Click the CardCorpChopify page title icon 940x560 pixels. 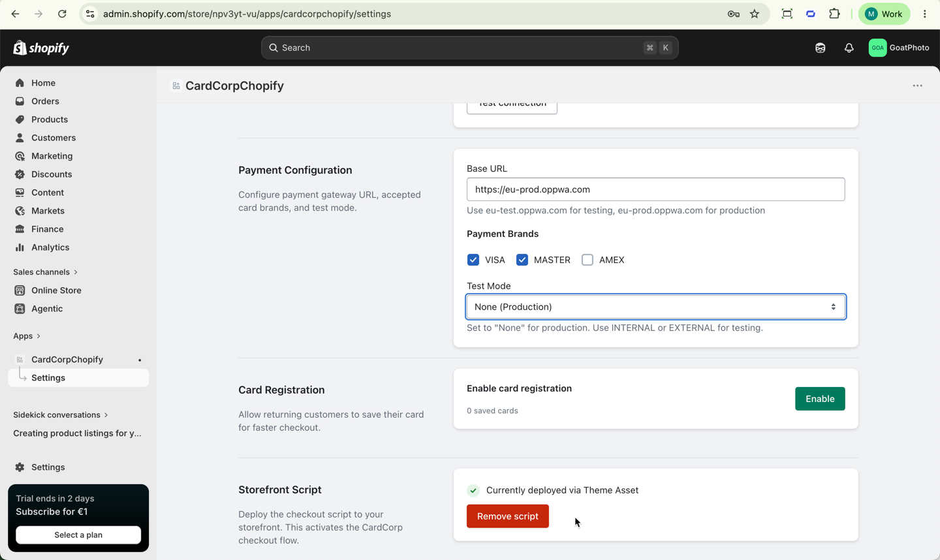tap(176, 86)
